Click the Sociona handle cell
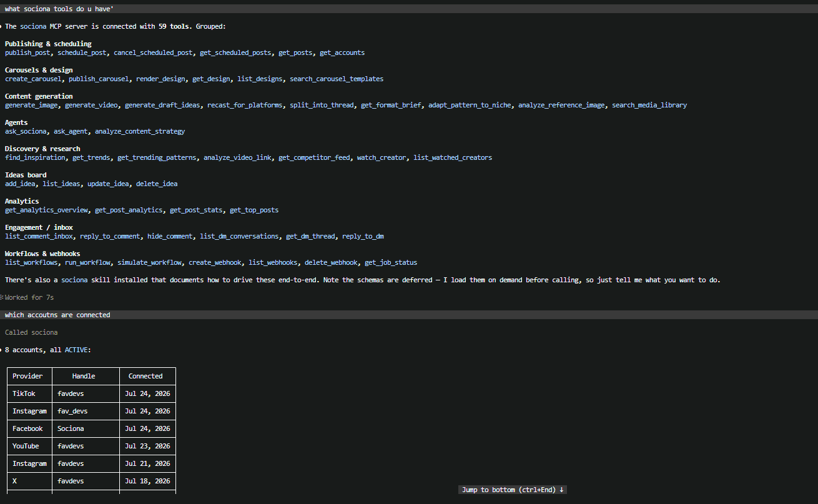Viewport: 818px width, 504px height. (86, 428)
